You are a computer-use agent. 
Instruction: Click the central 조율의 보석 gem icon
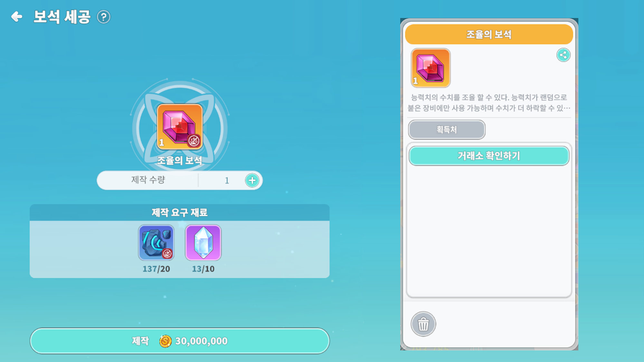[x=180, y=127]
